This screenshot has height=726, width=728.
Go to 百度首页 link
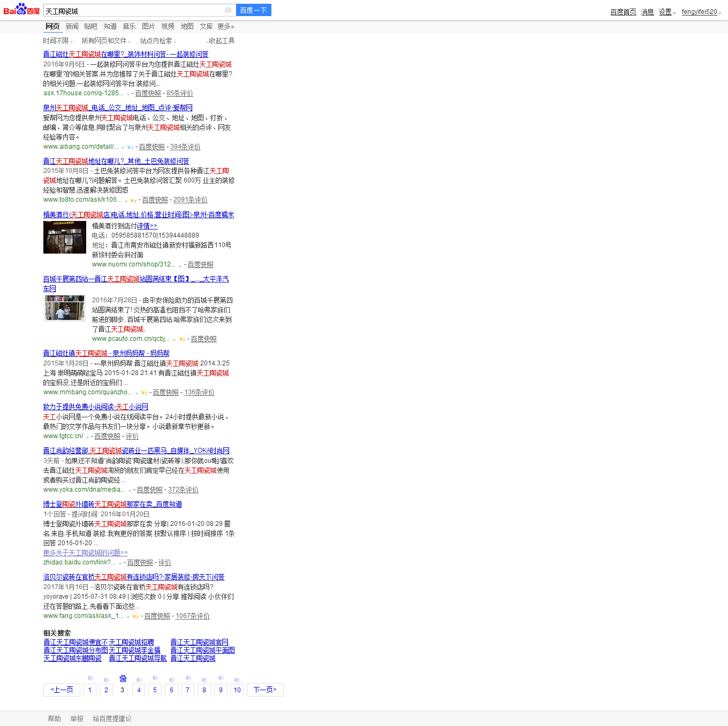623,12
